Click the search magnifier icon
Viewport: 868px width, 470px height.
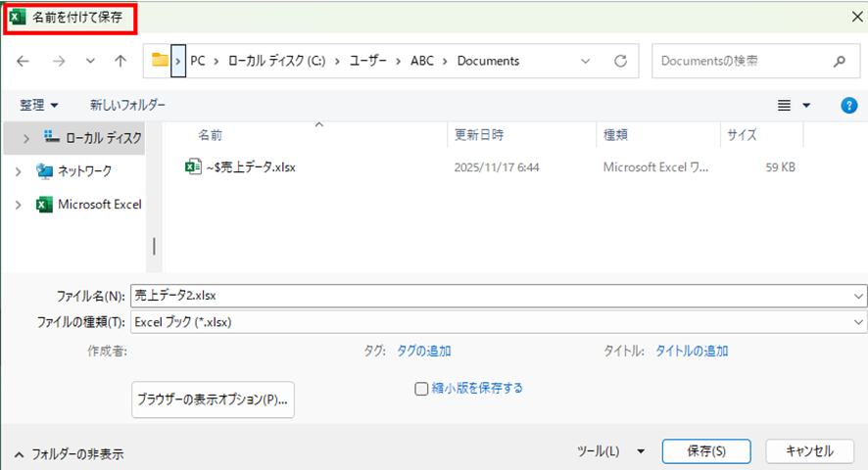(840, 61)
